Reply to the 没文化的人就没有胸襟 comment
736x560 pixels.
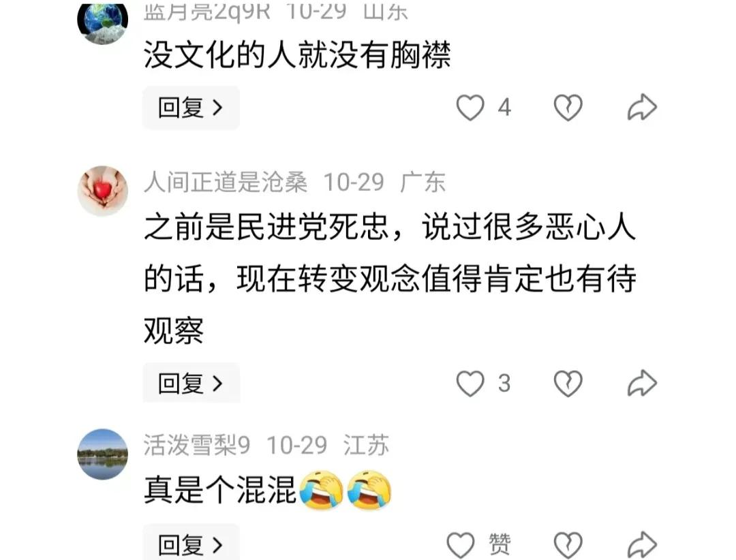(191, 108)
